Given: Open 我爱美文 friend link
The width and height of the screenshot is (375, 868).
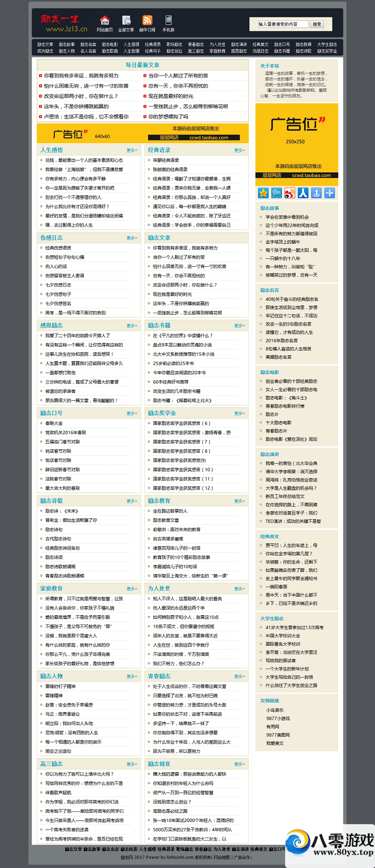Looking at the screenshot, I should [274, 743].
